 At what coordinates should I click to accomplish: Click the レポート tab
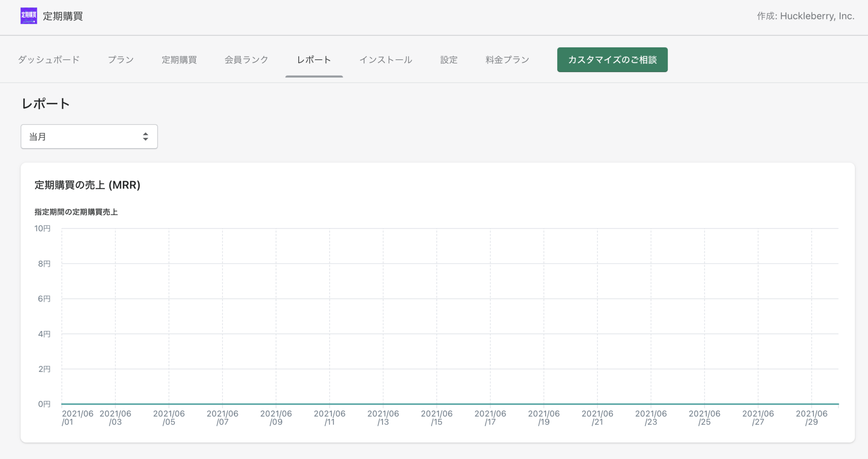tap(314, 60)
